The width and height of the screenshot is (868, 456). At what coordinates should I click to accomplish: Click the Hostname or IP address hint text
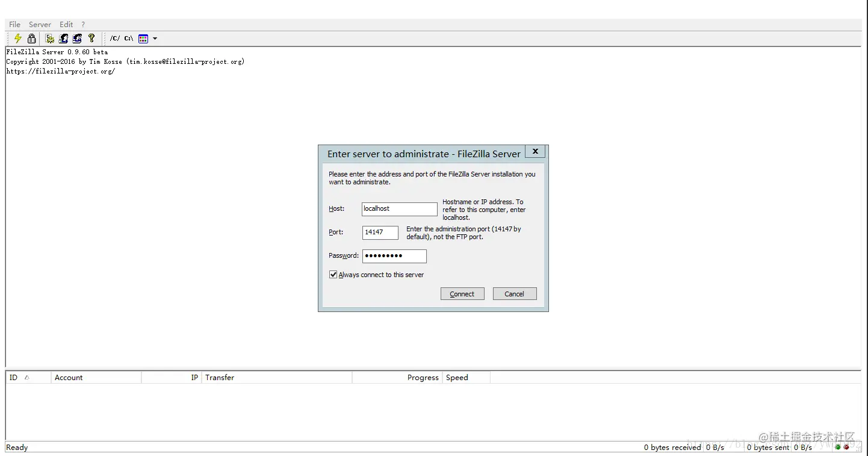484,210
